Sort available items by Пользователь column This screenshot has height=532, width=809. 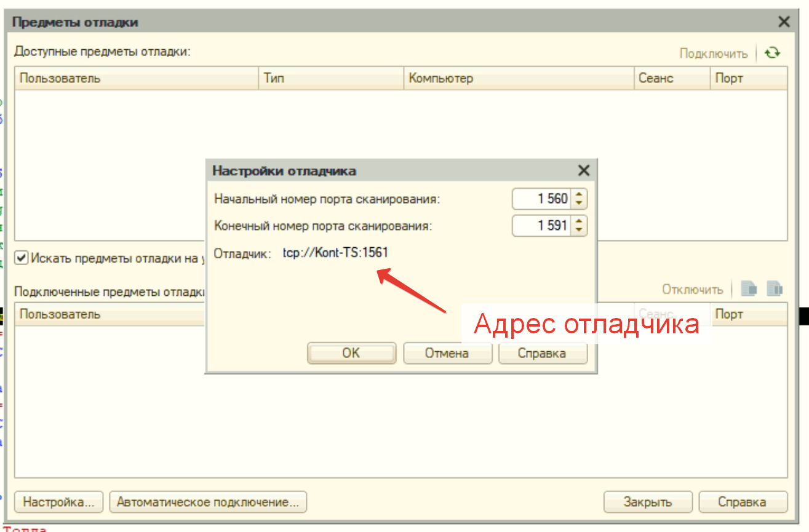click(x=137, y=78)
